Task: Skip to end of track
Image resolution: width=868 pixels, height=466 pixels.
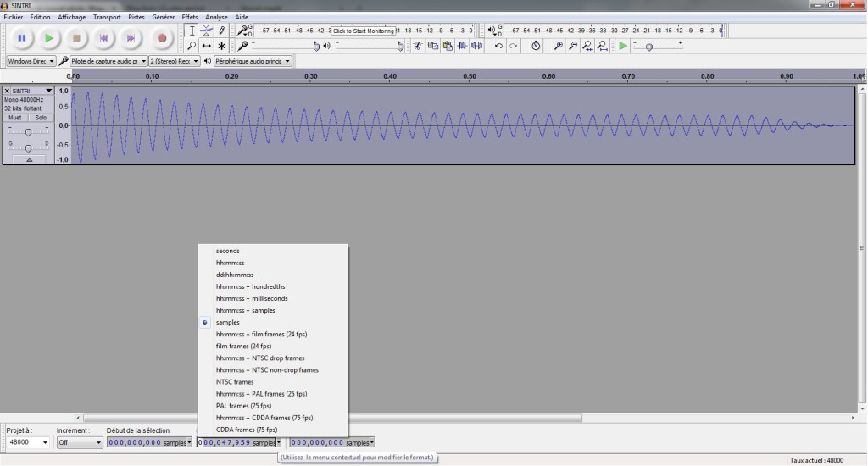Action: coord(131,38)
